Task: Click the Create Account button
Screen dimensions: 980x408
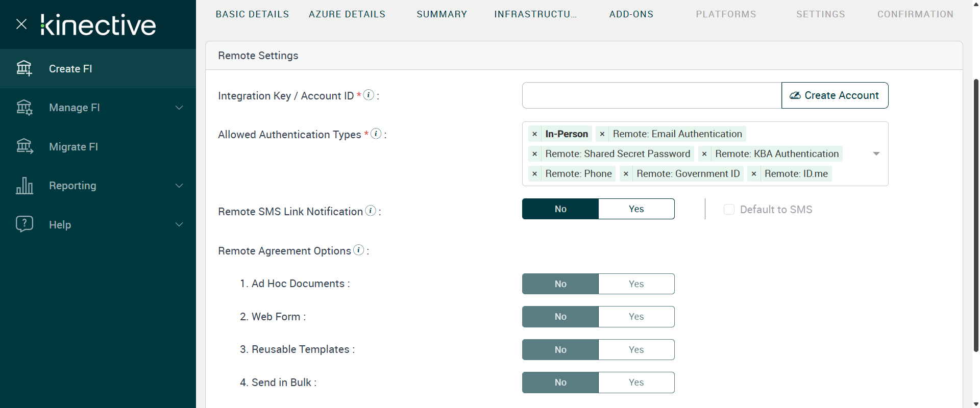Action: 835,95
